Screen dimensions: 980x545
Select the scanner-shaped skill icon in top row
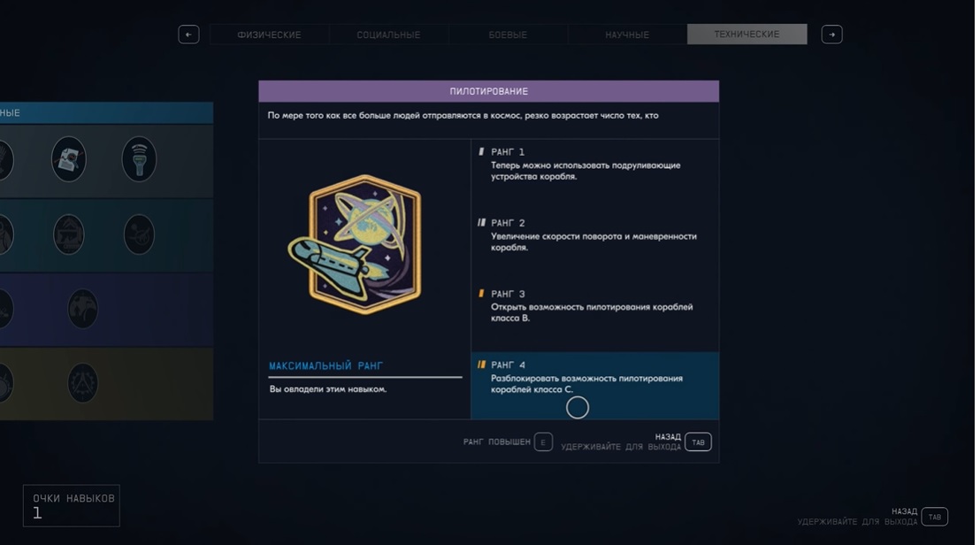(x=139, y=159)
